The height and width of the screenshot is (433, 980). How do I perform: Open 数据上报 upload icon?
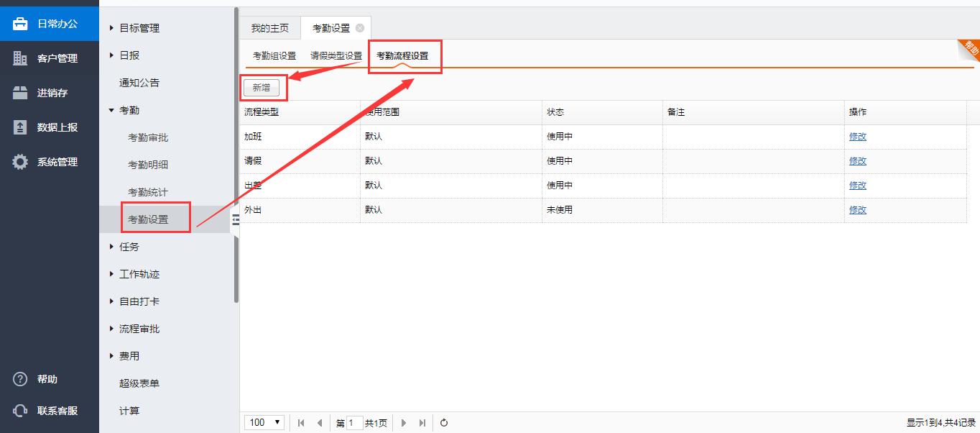point(20,127)
